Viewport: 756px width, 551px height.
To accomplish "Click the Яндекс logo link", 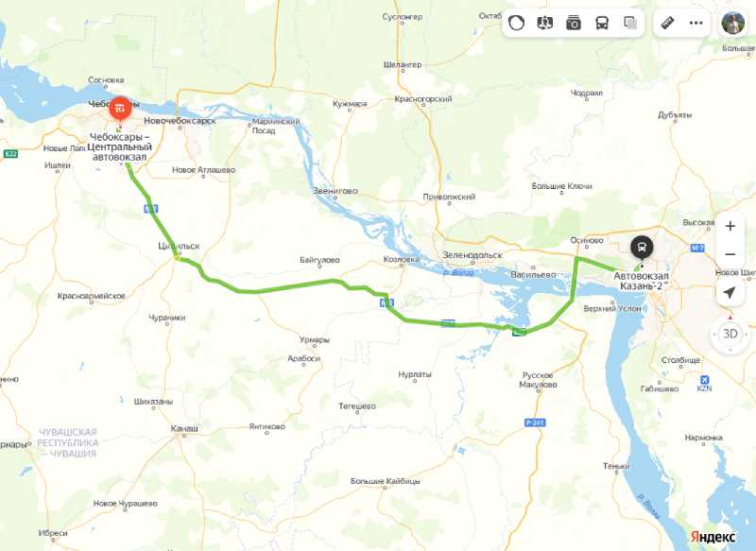I will pyautogui.click(x=713, y=537).
